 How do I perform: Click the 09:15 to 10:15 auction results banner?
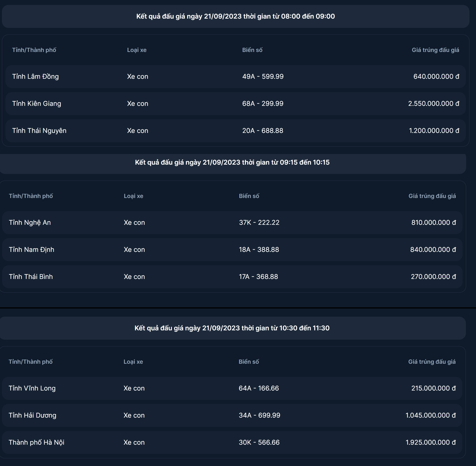(232, 162)
